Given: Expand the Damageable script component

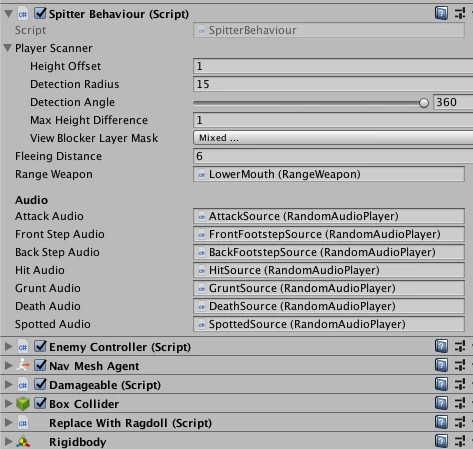Looking at the screenshot, I should (x=8, y=384).
